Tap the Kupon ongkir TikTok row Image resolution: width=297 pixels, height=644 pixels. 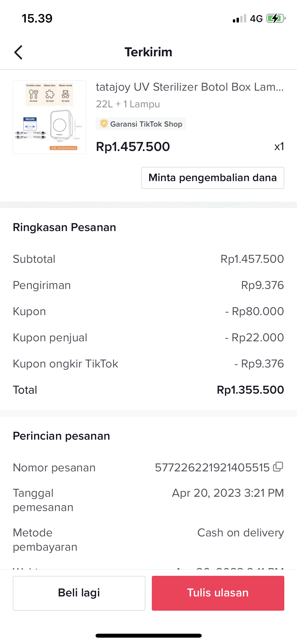[148, 364]
